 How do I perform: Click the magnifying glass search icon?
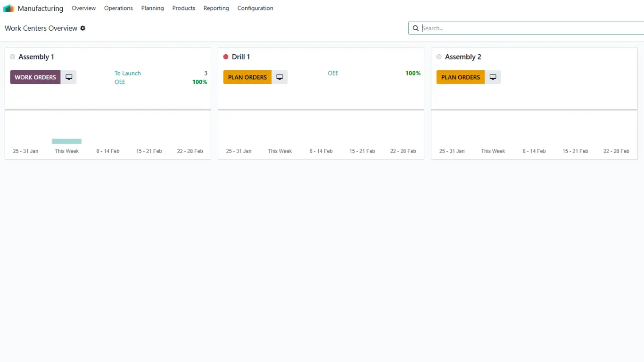pyautogui.click(x=415, y=28)
